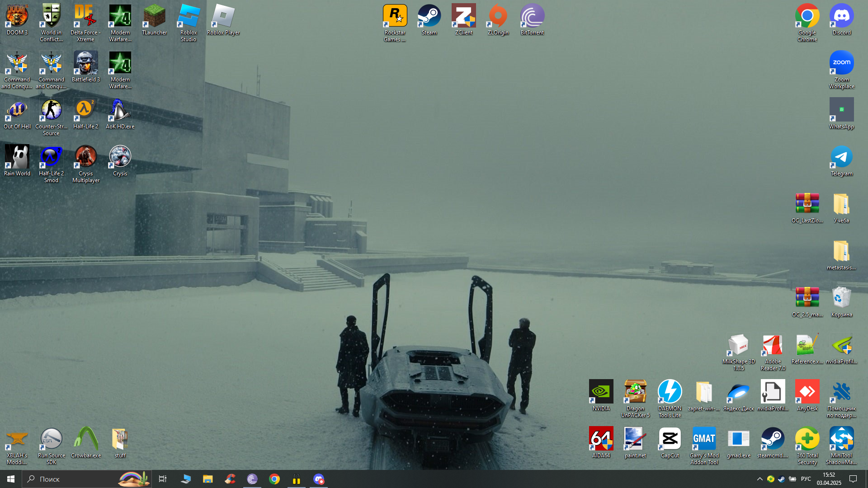Viewport: 868px width, 488px height.
Task: Open Adobe Reader 7.0 shortcut
Action: click(x=773, y=352)
